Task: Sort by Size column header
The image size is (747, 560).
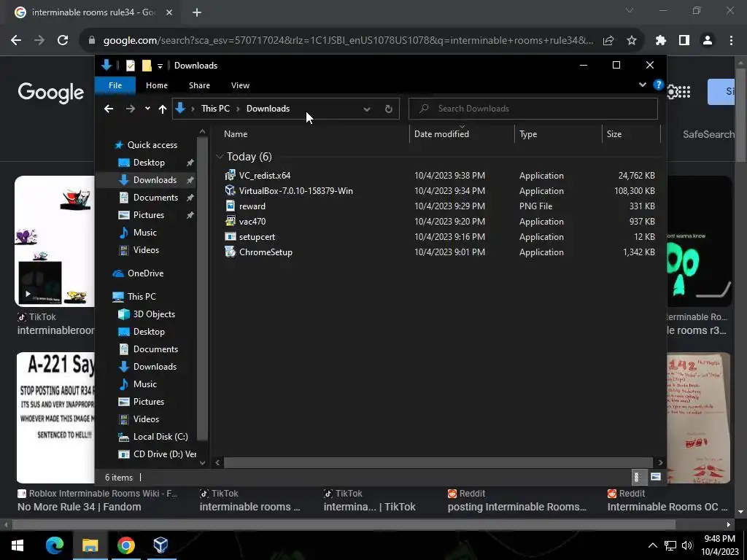Action: point(631,134)
